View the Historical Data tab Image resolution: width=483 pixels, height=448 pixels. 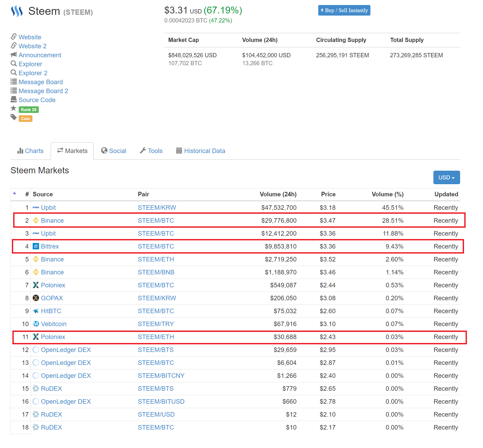point(201,151)
